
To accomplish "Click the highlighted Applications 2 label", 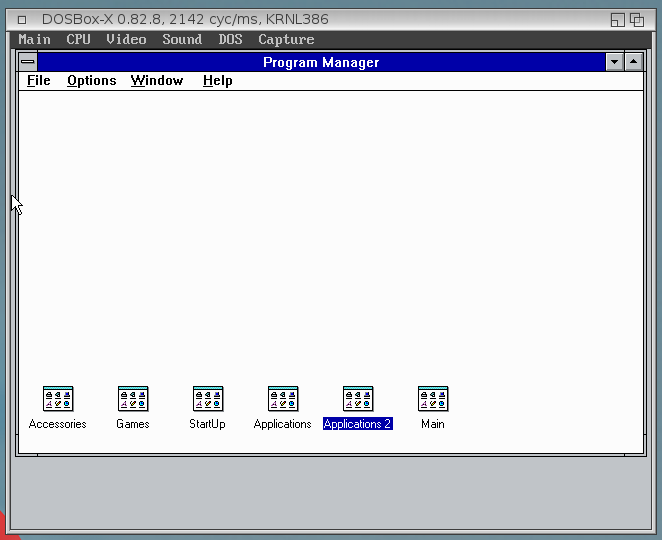I will coord(358,424).
